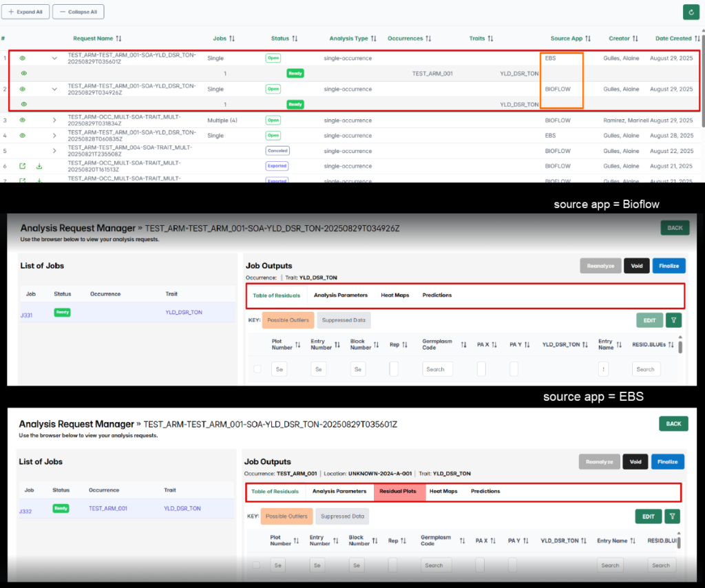Sort by Request Name column arrows
The width and height of the screenshot is (705, 588).
(x=118, y=39)
